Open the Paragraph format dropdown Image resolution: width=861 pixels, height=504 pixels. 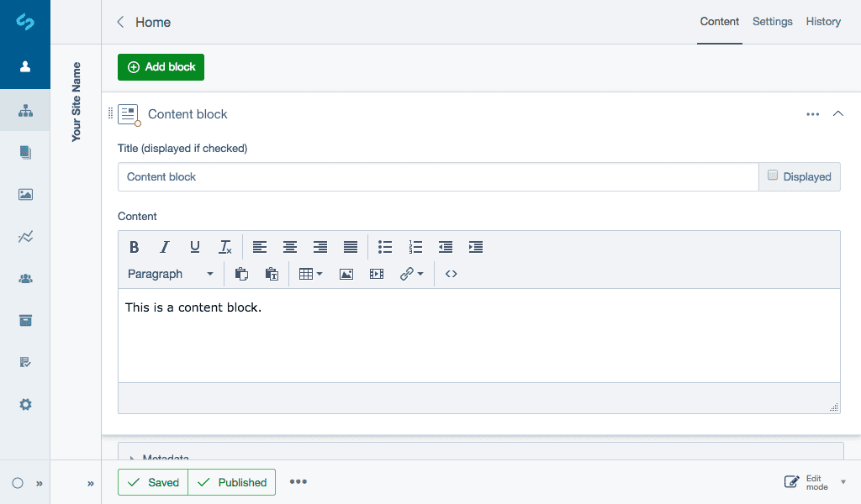click(x=171, y=274)
